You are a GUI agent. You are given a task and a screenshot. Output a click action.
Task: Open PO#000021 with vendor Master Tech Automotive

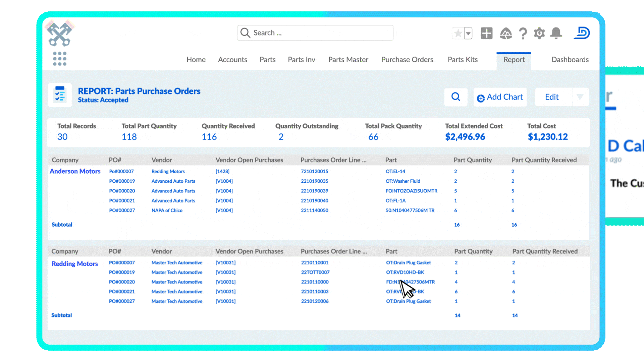pyautogui.click(x=122, y=292)
